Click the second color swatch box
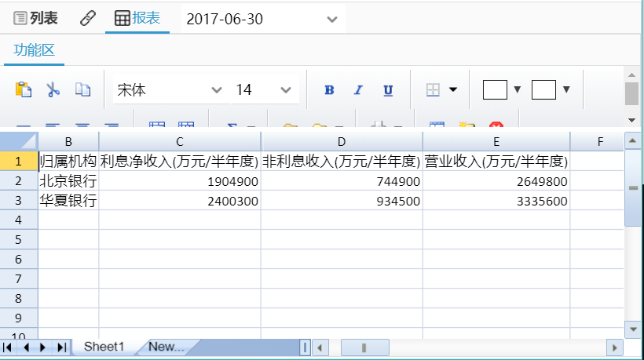644x360 pixels. click(543, 89)
